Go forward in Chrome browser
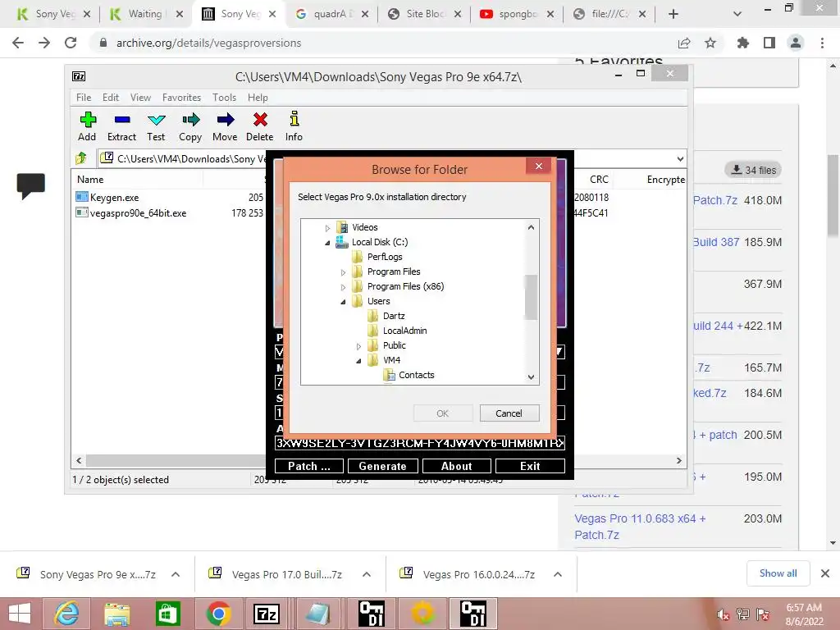Image resolution: width=840 pixels, height=630 pixels. coord(44,43)
